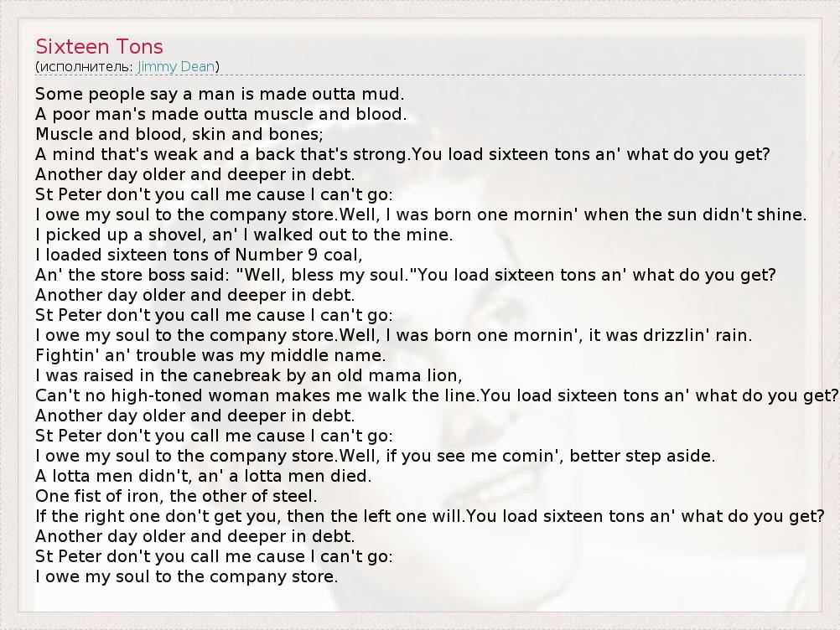Click the 'One fist of iron' line
Viewport: 840px width, 630px height.
[x=176, y=496]
